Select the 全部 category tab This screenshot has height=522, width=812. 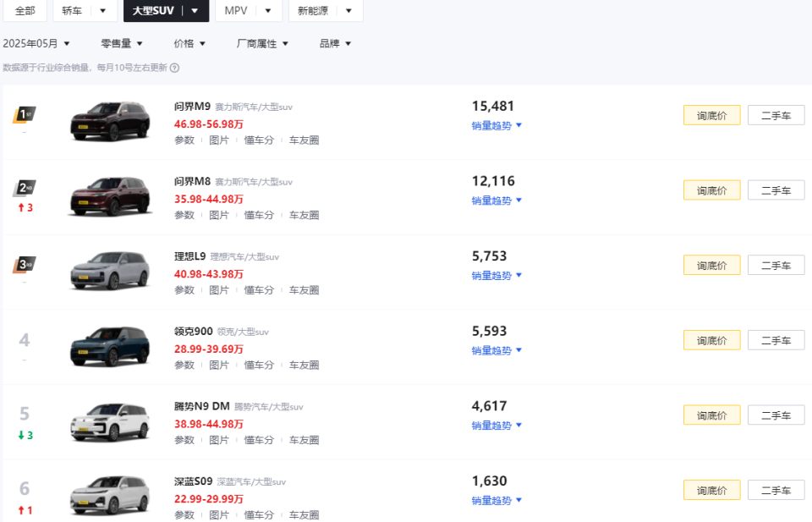click(x=25, y=10)
